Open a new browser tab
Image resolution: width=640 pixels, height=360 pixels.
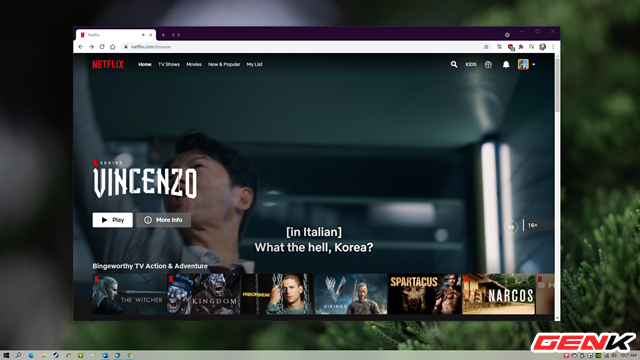(x=163, y=35)
